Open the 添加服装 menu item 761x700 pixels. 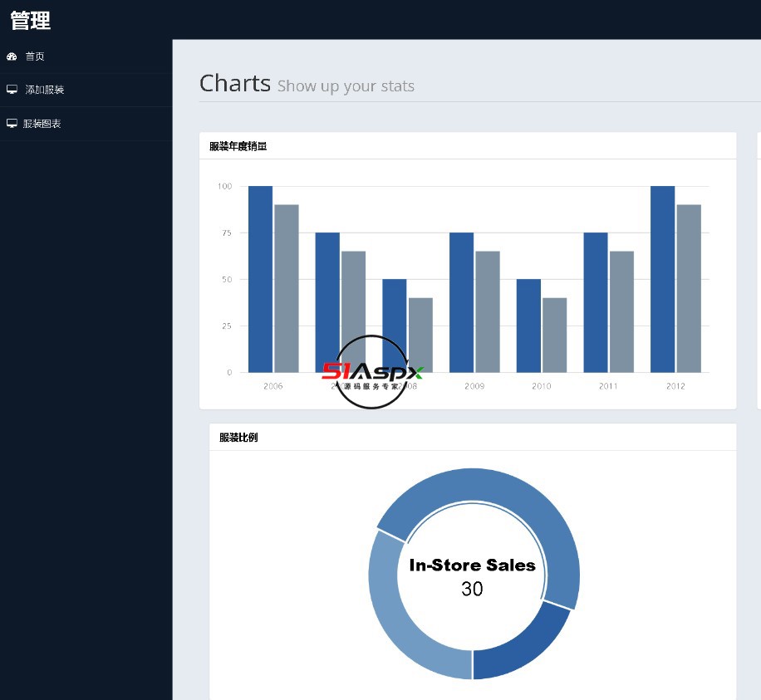tap(86, 90)
